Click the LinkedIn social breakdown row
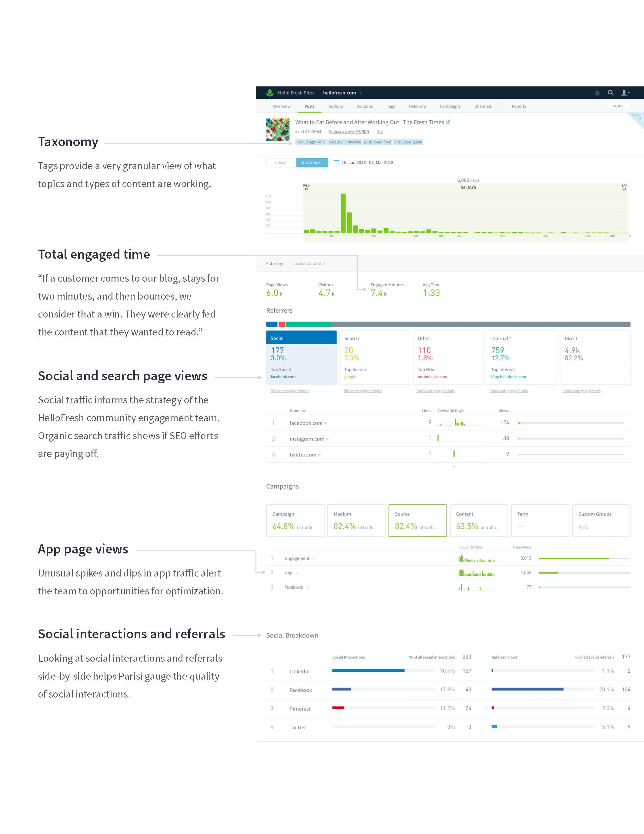 click(x=448, y=671)
